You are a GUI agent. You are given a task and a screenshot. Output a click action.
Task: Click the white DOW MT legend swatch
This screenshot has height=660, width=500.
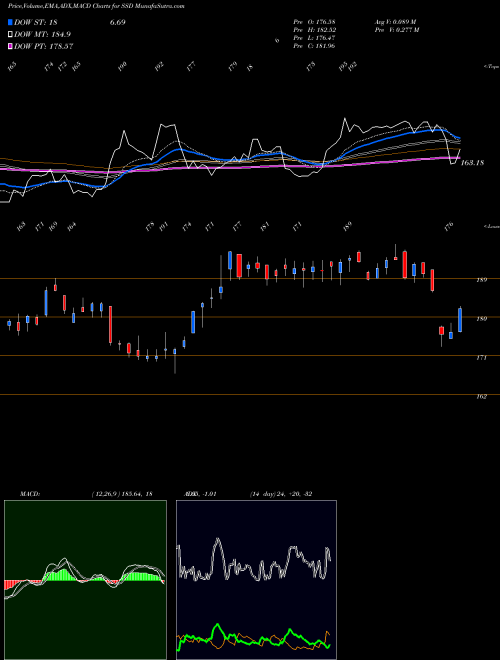11,35
